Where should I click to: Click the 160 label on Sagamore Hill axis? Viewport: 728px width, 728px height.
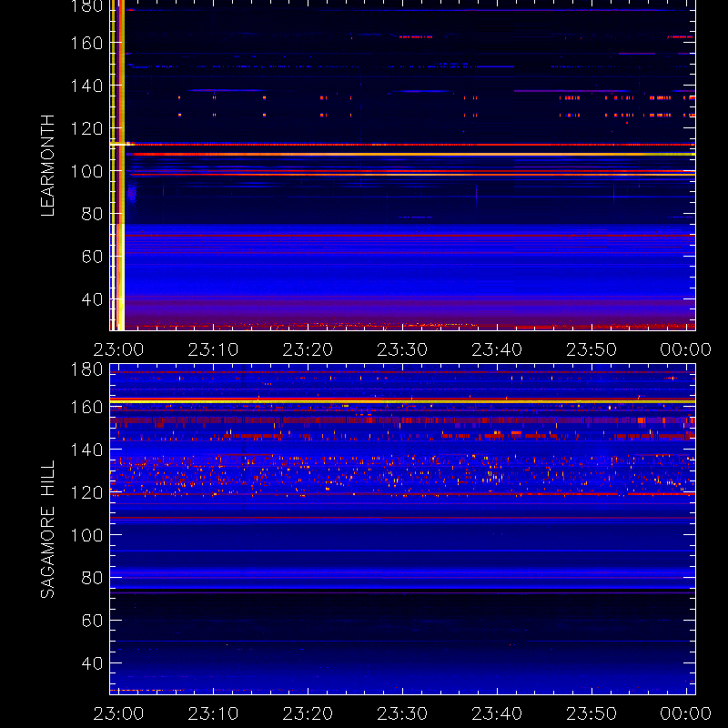pyautogui.click(x=86, y=407)
